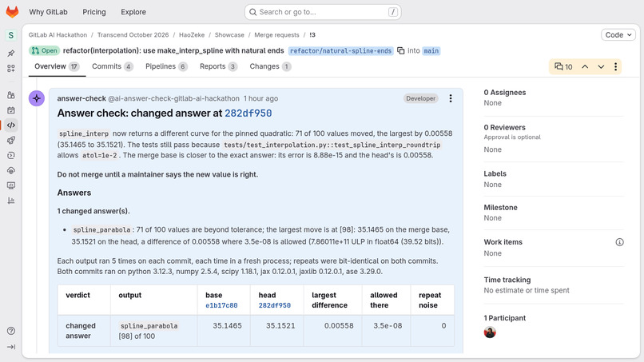Click the GitLab fox logo
Viewport: 644px width, 362px height.
coord(12,12)
